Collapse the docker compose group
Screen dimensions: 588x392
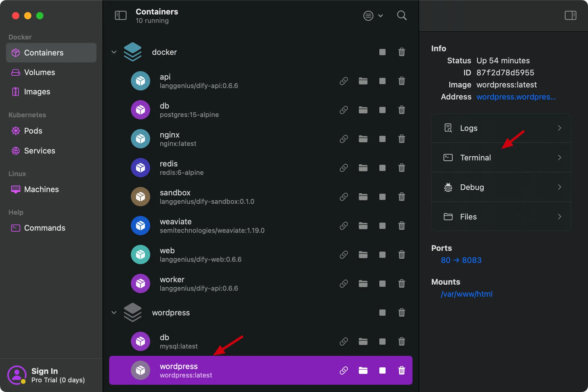(114, 52)
